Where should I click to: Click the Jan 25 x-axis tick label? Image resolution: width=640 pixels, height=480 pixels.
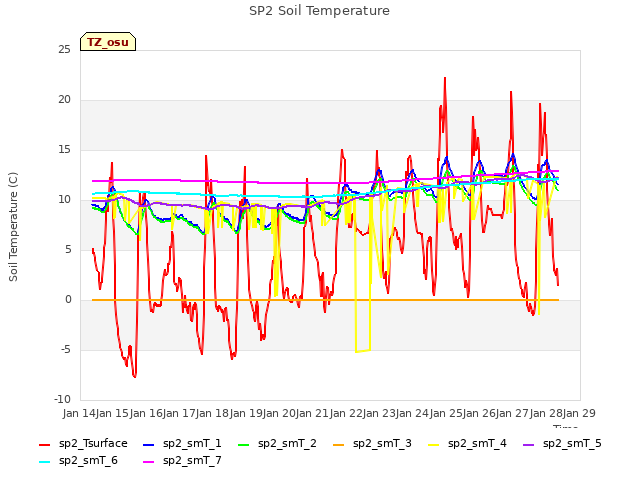pos(446,413)
